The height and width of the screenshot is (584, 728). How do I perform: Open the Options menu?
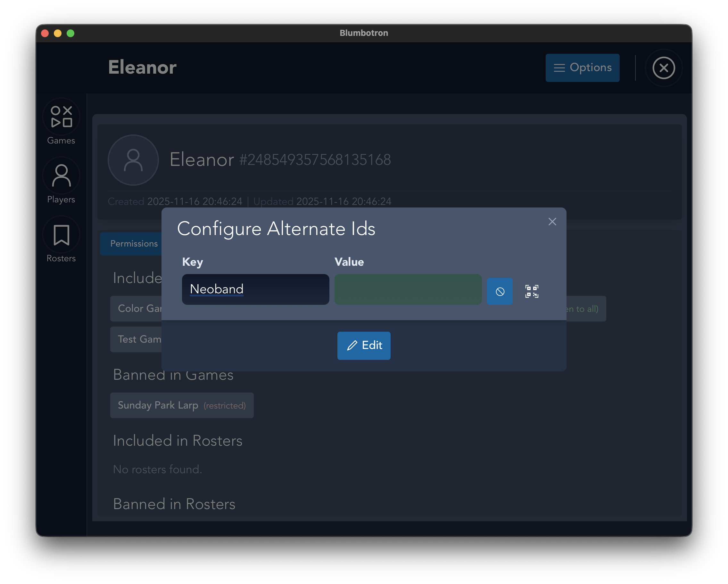582,68
